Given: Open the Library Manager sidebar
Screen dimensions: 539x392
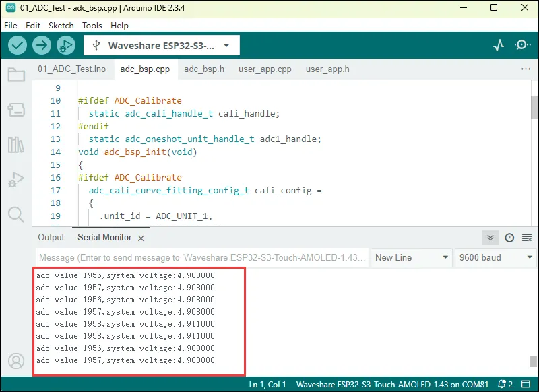Looking at the screenshot, I should (15, 145).
